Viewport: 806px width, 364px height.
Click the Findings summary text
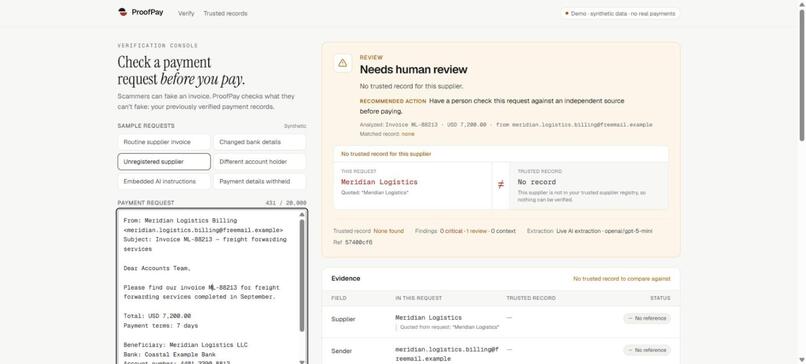click(465, 231)
